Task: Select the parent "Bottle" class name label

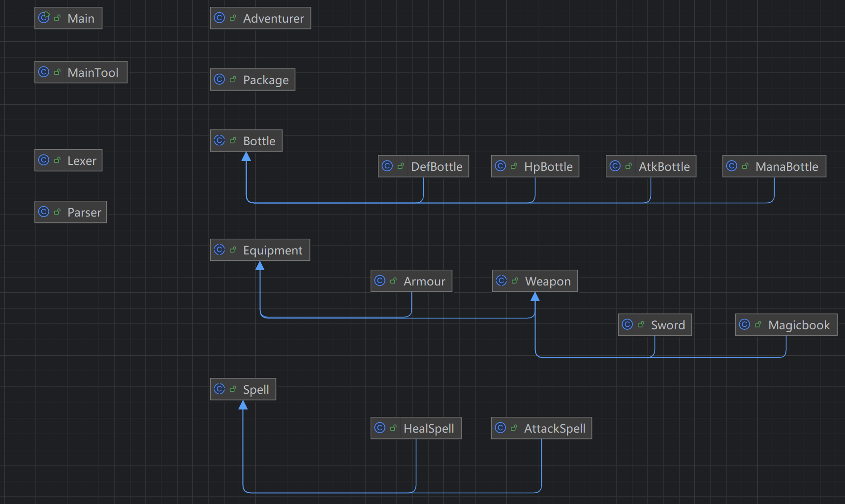Action: pyautogui.click(x=259, y=141)
